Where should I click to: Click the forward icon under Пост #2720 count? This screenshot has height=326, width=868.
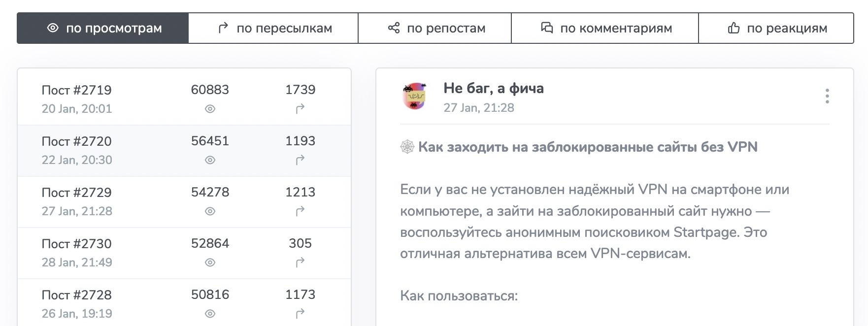(x=301, y=160)
